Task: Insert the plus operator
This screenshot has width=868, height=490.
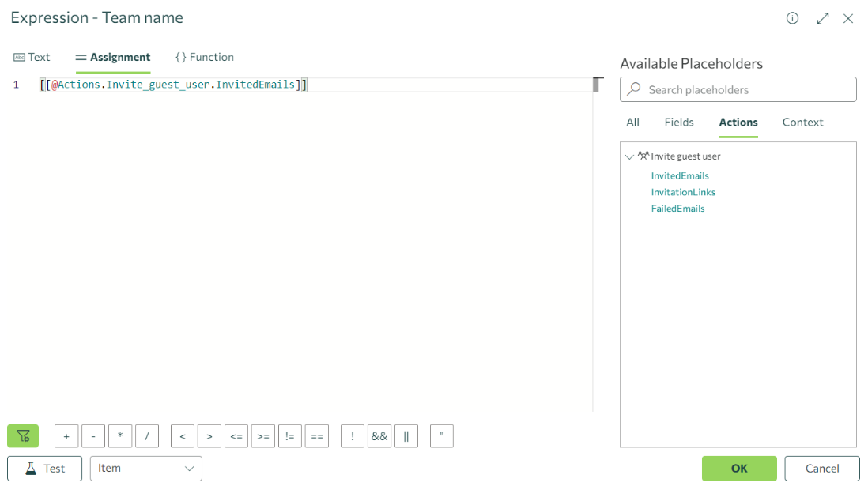Action: pyautogui.click(x=66, y=436)
